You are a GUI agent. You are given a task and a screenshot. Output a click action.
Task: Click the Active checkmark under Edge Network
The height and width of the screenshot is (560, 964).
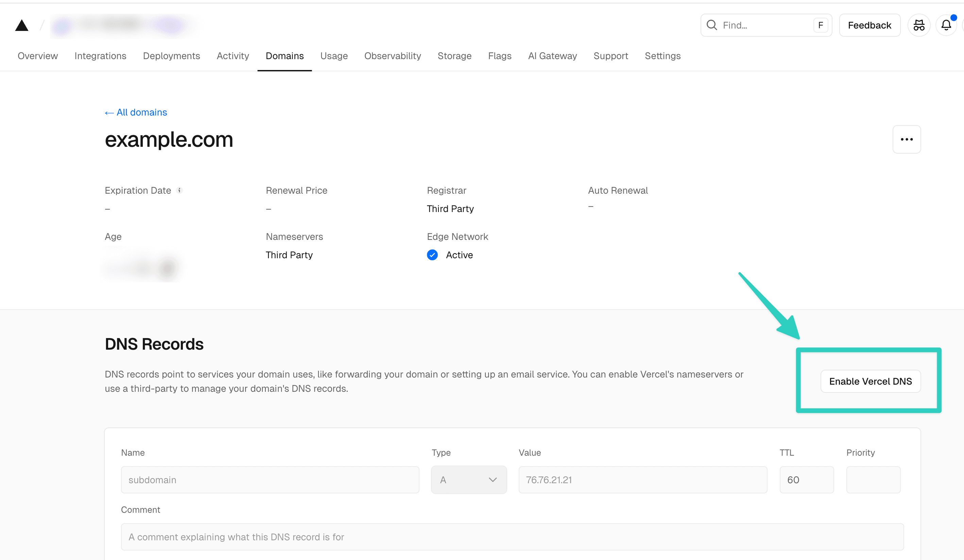point(432,255)
